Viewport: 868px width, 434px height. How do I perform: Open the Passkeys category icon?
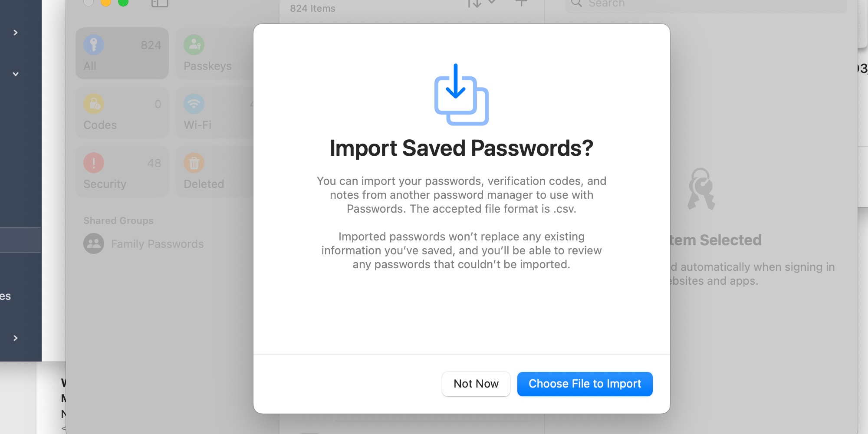195,45
